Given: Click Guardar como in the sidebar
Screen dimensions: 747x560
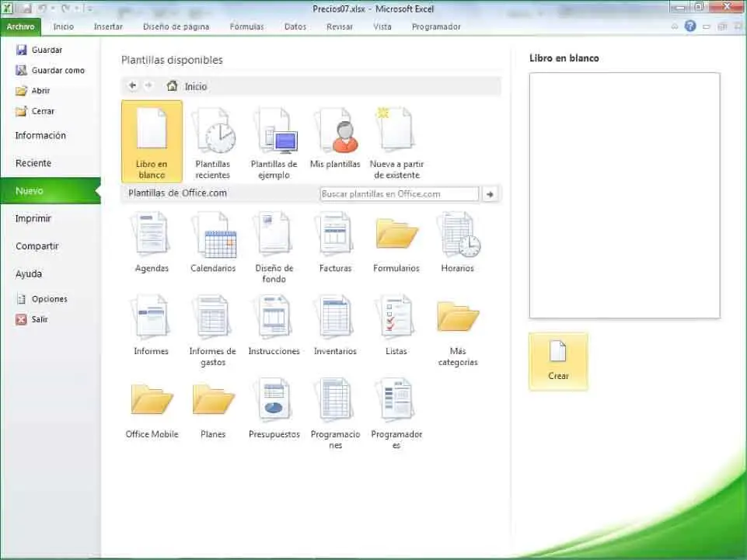Looking at the screenshot, I should 58,71.
